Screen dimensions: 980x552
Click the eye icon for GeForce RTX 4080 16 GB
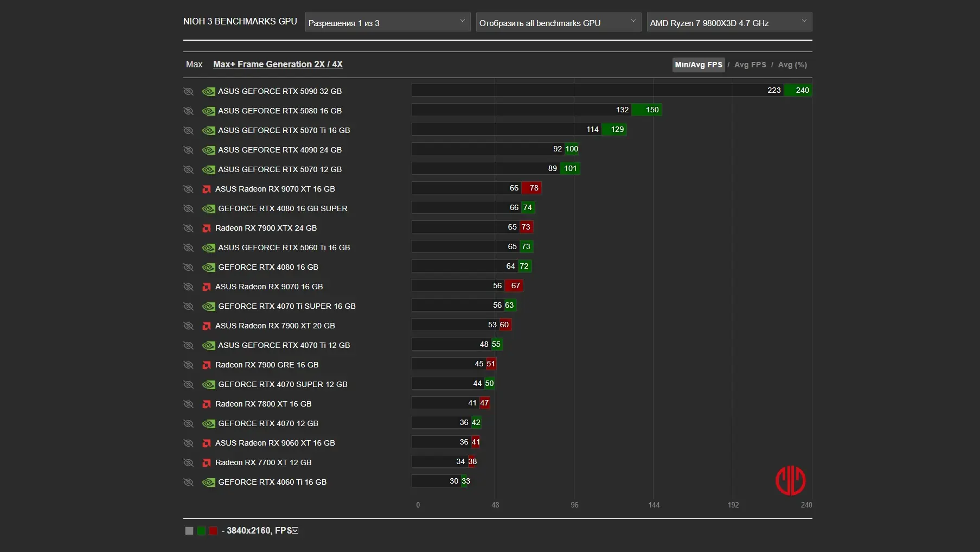click(x=188, y=267)
